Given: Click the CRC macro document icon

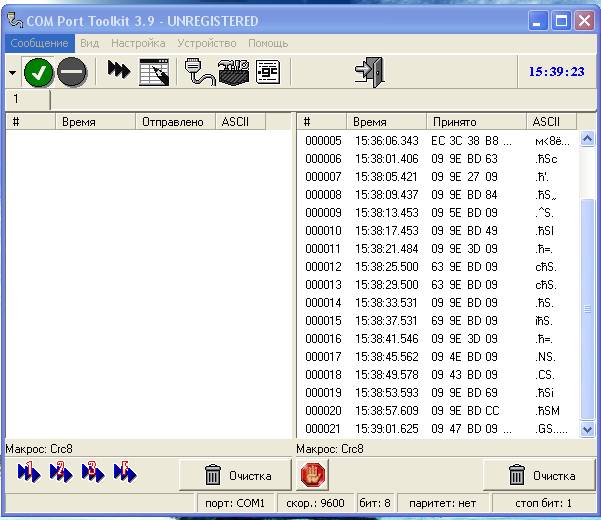Looking at the screenshot, I should point(268,72).
